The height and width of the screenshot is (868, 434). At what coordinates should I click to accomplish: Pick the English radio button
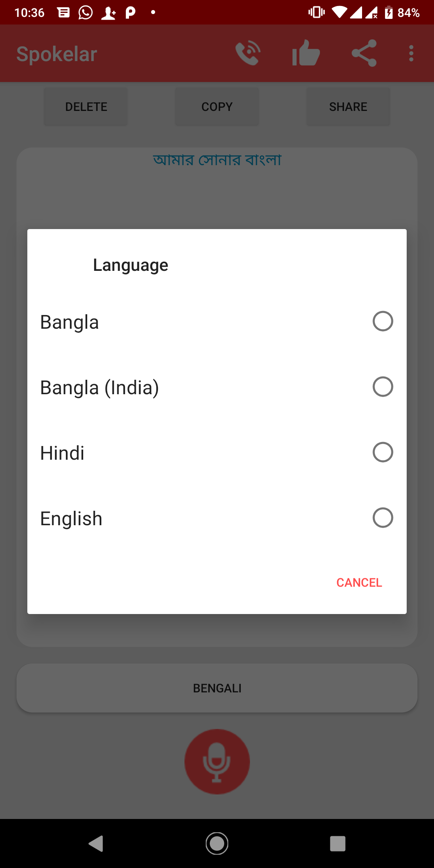[x=383, y=518]
